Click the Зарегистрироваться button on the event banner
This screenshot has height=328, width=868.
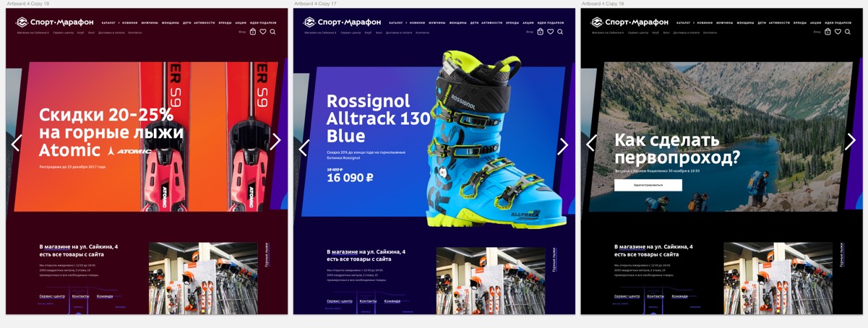[x=648, y=186]
